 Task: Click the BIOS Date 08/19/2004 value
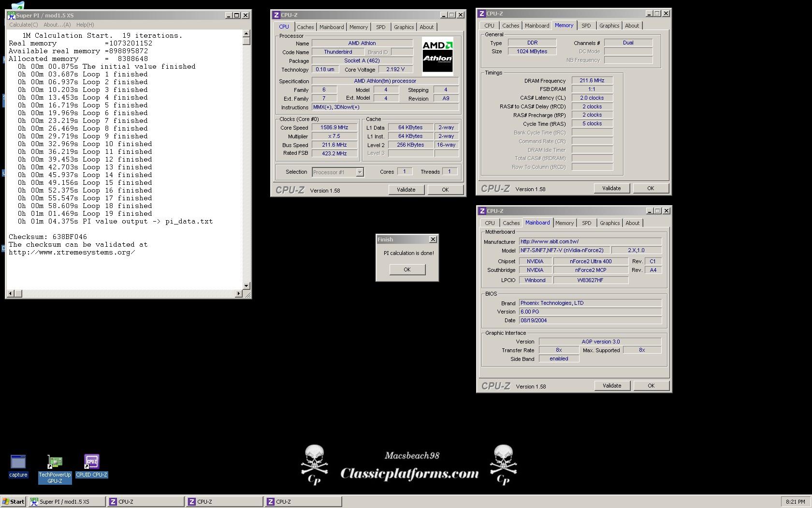tap(590, 320)
